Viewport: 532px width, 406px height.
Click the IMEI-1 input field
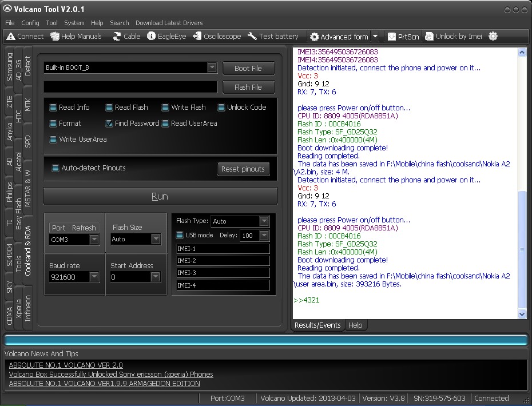point(223,249)
